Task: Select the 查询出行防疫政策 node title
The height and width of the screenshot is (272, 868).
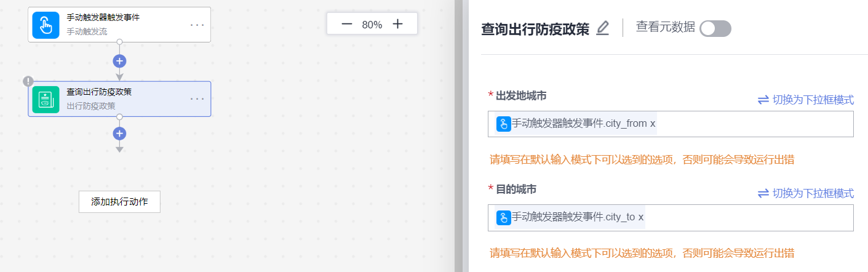Action: pos(99,92)
